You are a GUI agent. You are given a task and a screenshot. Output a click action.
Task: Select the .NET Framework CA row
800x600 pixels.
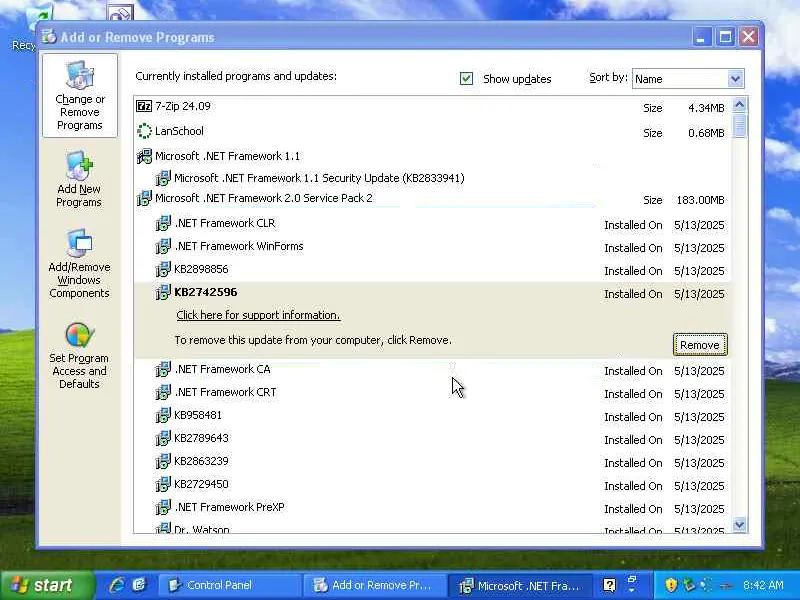click(x=432, y=370)
